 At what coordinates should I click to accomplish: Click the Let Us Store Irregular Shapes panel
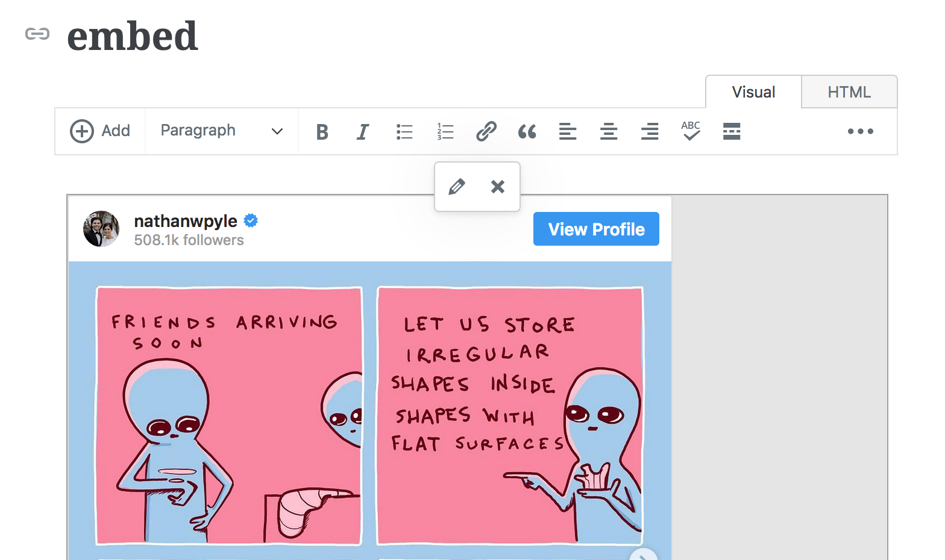[x=510, y=415]
